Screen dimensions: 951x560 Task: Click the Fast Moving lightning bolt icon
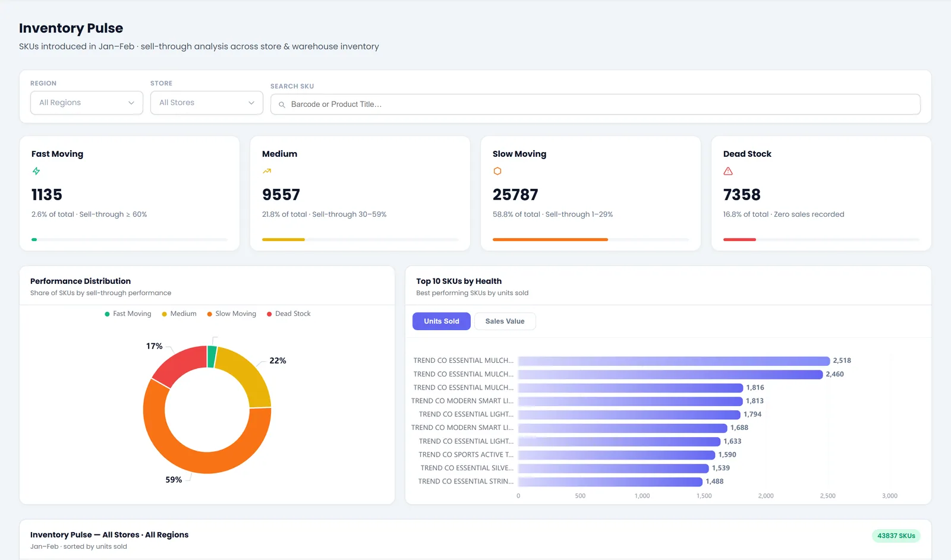click(36, 171)
